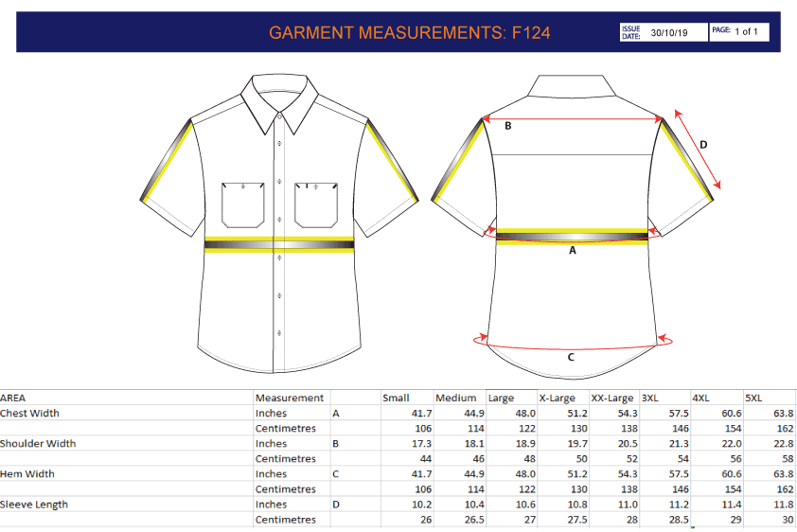Select the Measurement column header
Viewport: 797px width, 532px height.
pyautogui.click(x=290, y=398)
